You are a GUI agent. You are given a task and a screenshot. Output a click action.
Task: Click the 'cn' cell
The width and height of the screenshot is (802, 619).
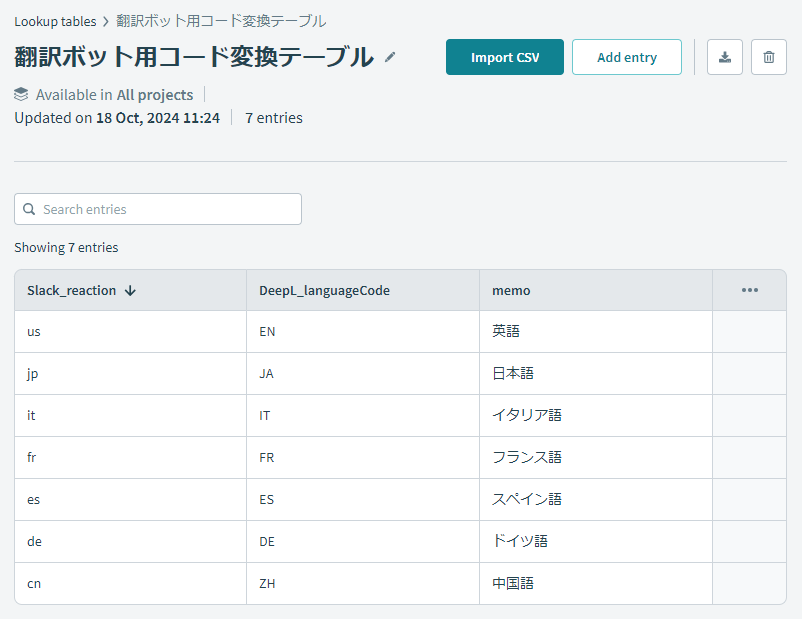(130, 584)
